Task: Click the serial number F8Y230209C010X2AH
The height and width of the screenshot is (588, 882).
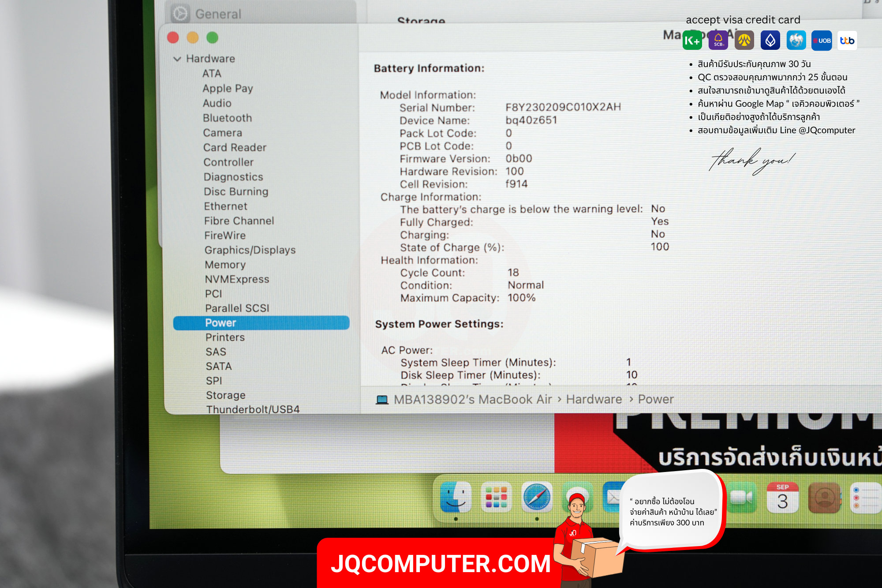Action: point(563,107)
